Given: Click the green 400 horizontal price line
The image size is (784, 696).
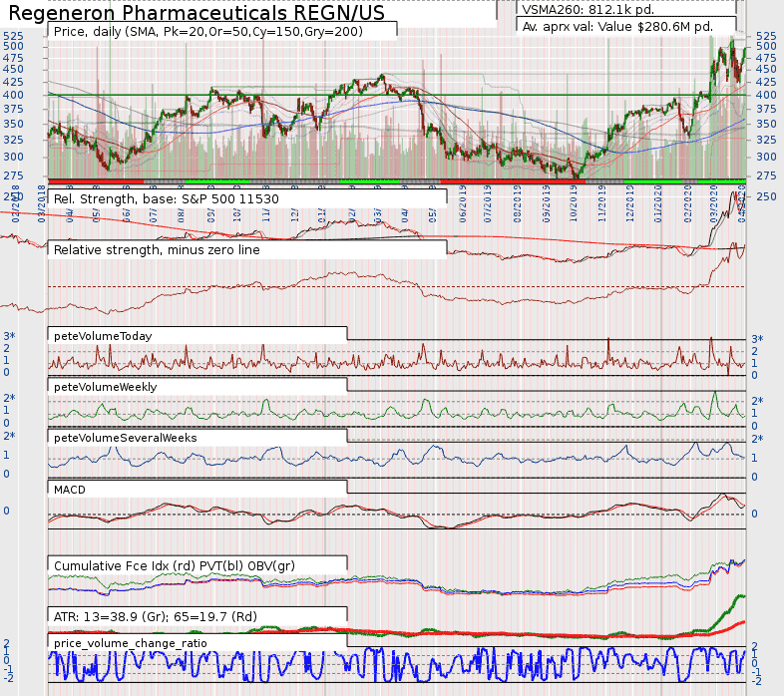Looking at the screenshot, I should click(397, 95).
